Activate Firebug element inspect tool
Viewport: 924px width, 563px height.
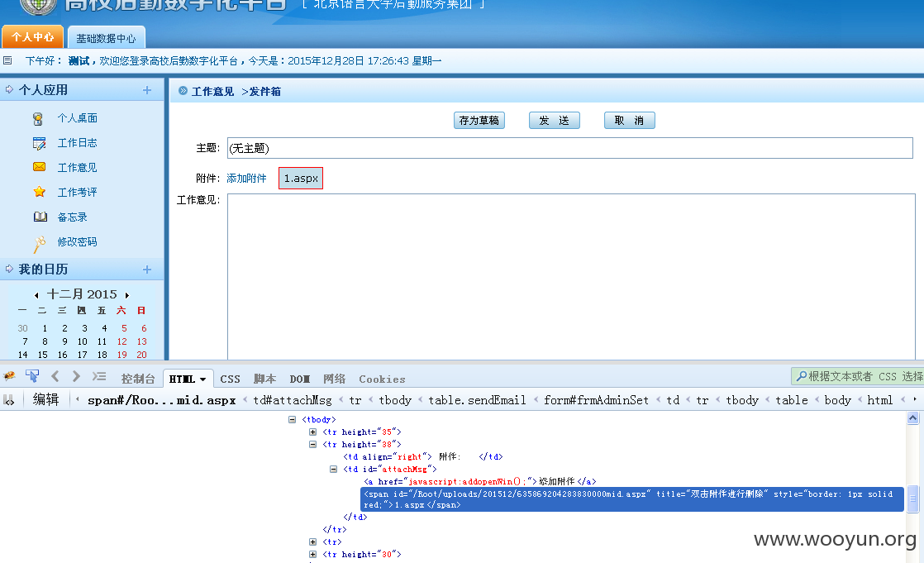[32, 377]
